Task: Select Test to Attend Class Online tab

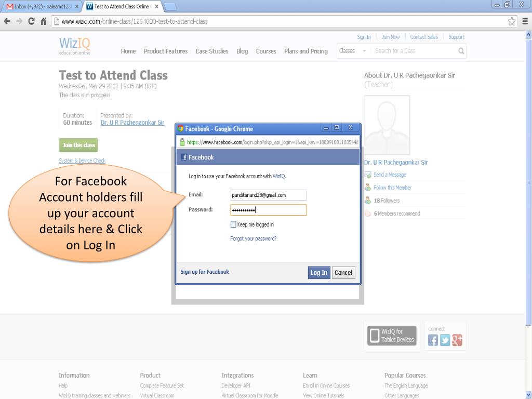Action: [122, 6]
